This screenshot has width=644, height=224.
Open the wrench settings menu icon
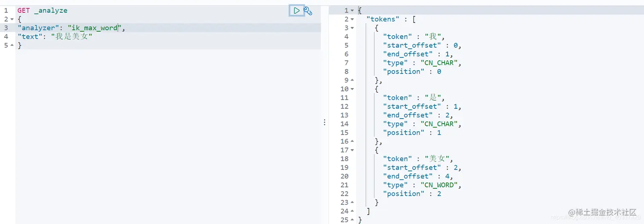[x=308, y=11]
